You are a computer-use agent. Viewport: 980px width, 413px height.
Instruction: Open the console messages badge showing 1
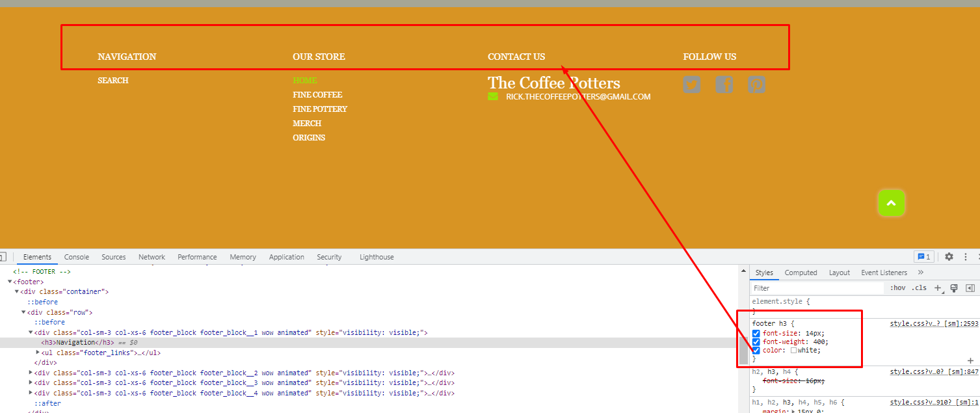[923, 257]
